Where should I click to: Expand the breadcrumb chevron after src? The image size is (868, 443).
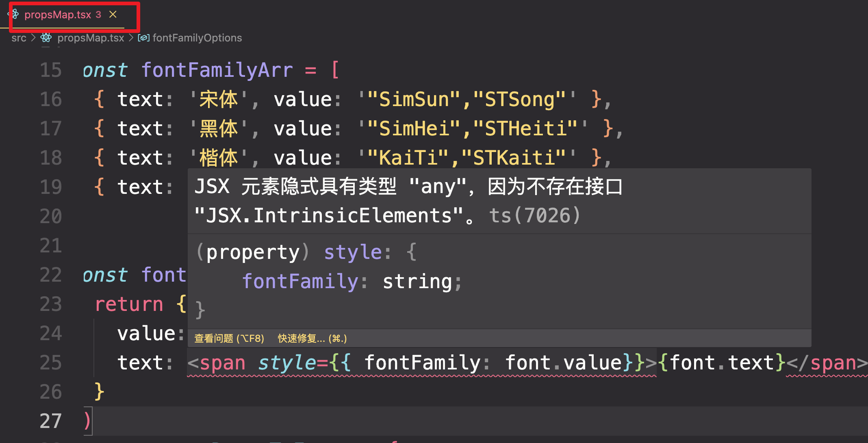click(x=33, y=38)
